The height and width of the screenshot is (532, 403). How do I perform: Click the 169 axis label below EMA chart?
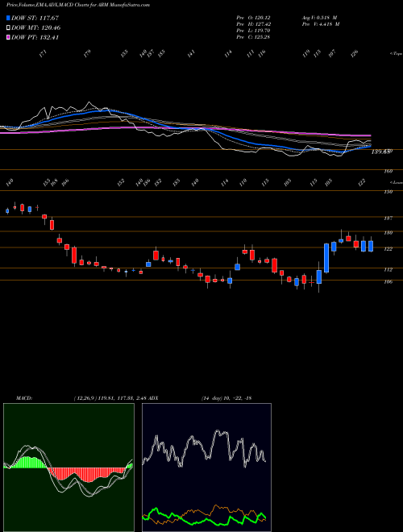click(x=388, y=172)
